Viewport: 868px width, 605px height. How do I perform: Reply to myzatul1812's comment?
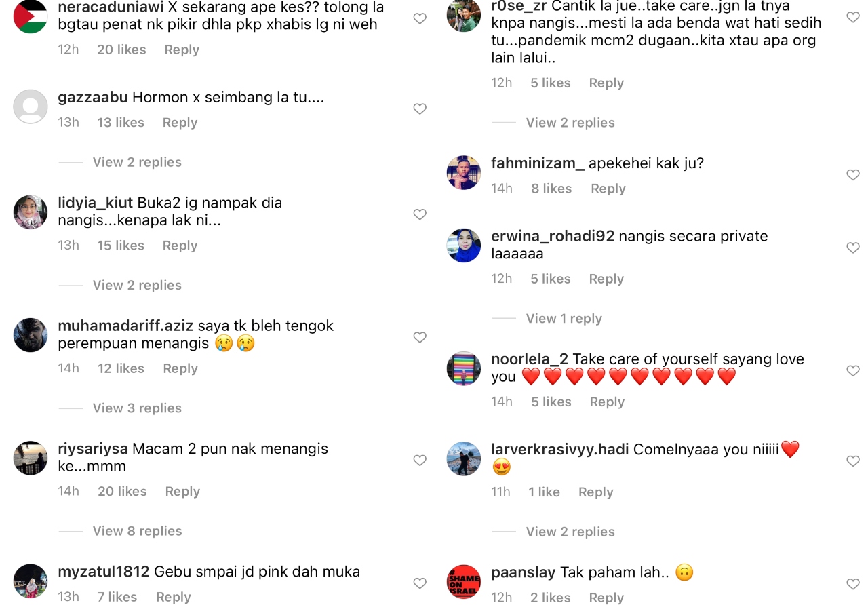click(x=174, y=597)
